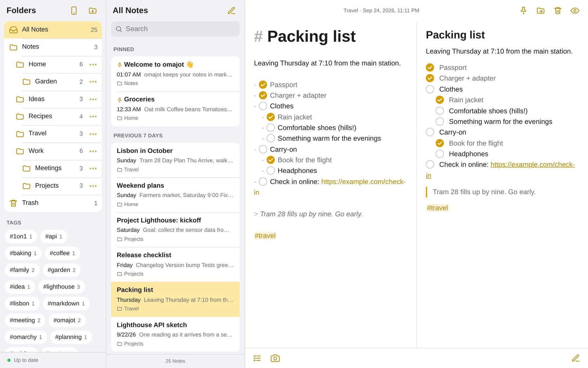
Task: Move note to folder via top toolbar icon
Action: pyautogui.click(x=541, y=11)
